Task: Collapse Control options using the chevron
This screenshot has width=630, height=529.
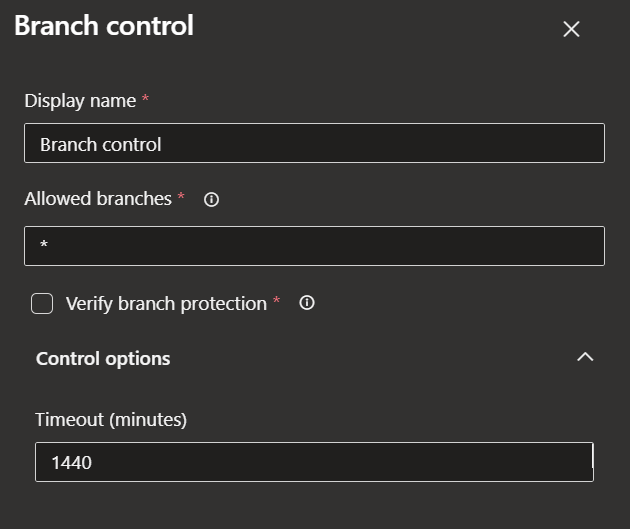Action: click(x=585, y=357)
